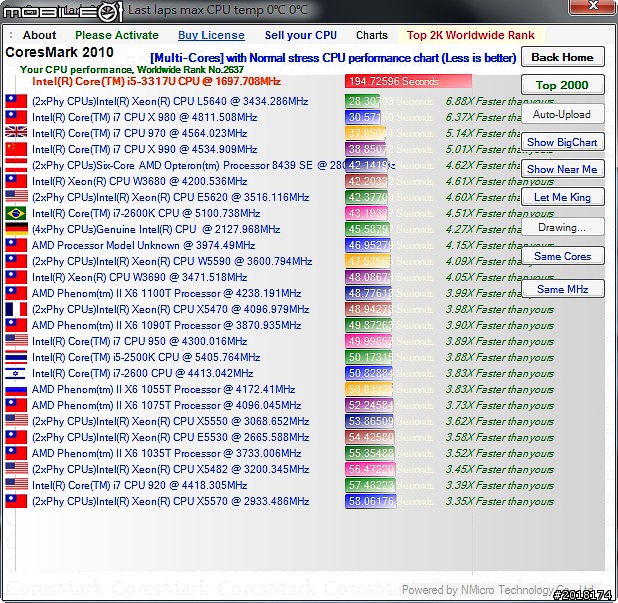Viewport: 618px width, 603px height.
Task: Click US flag beside i7 CPU 950
Action: [16, 341]
